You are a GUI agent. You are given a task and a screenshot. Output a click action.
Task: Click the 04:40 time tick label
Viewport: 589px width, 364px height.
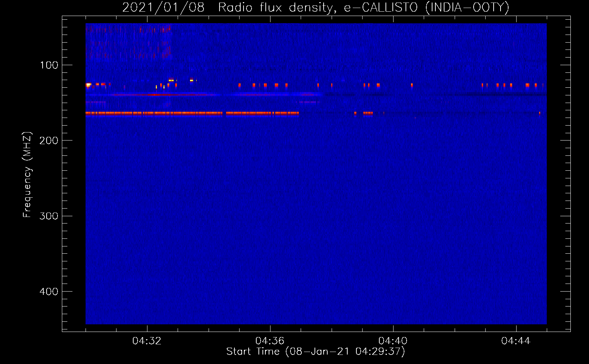click(x=393, y=341)
